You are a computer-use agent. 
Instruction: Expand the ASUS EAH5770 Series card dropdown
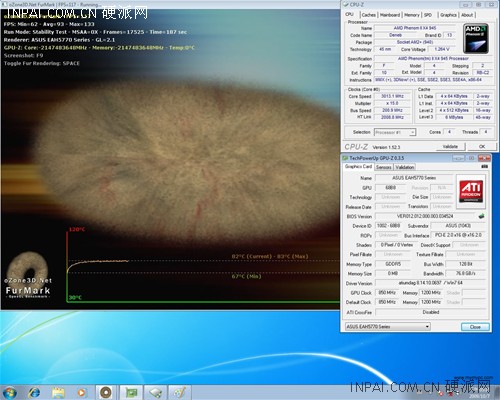tap(388, 326)
